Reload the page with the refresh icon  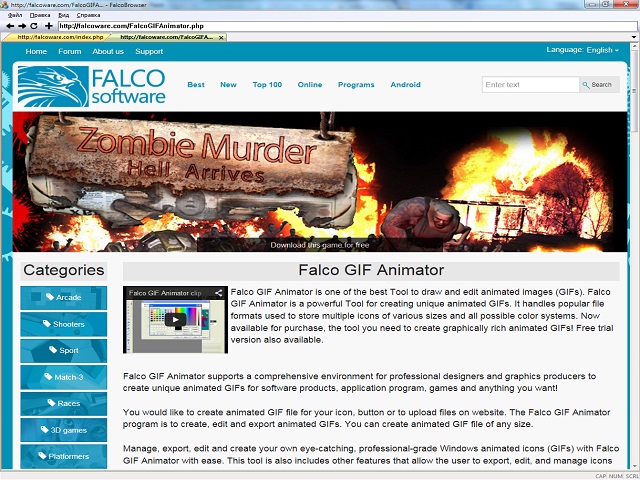[x=36, y=26]
